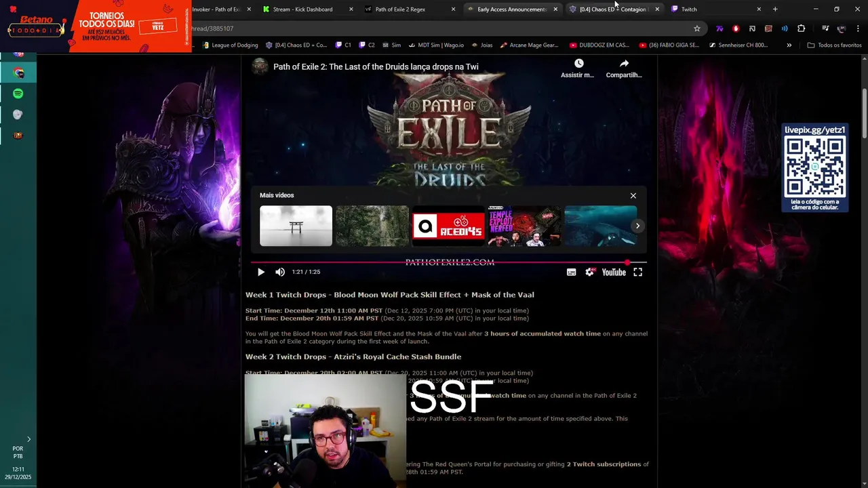Open the (36) FABIO GIGA SE... bookmark
Image resolution: width=868 pixels, height=488 pixels.
[669, 45]
